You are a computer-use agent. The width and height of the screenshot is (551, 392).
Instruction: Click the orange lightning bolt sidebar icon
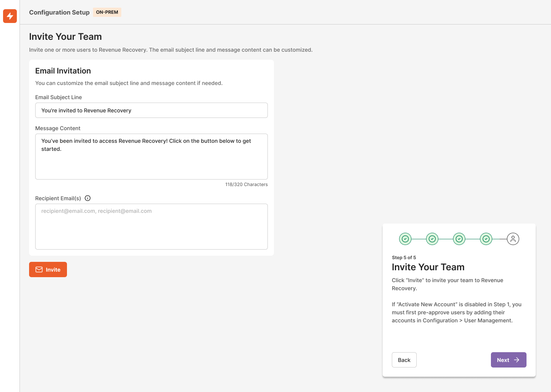point(10,16)
